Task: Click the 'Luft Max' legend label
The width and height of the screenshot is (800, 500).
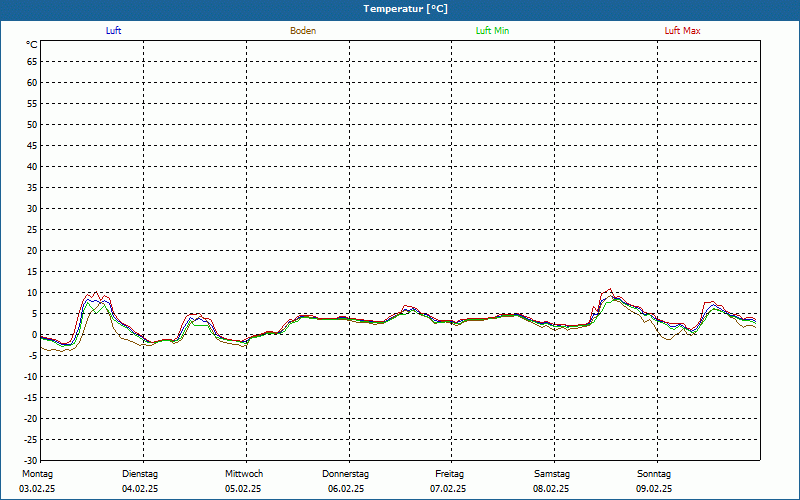Action: 682,31
